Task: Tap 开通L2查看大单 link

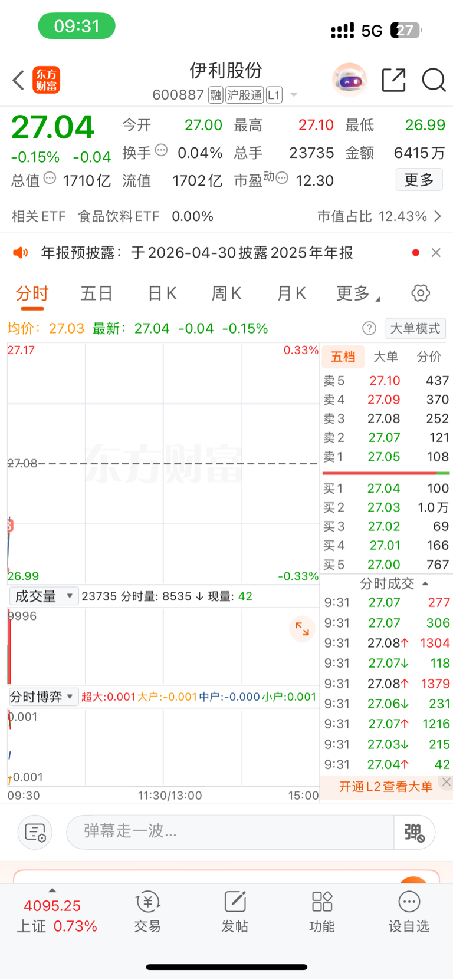Action: tap(386, 786)
